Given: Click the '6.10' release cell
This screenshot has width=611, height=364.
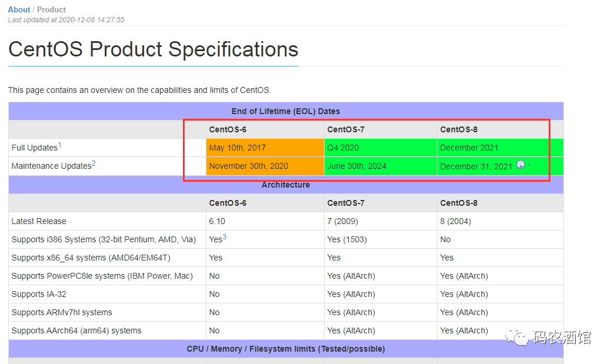Looking at the screenshot, I should (217, 221).
